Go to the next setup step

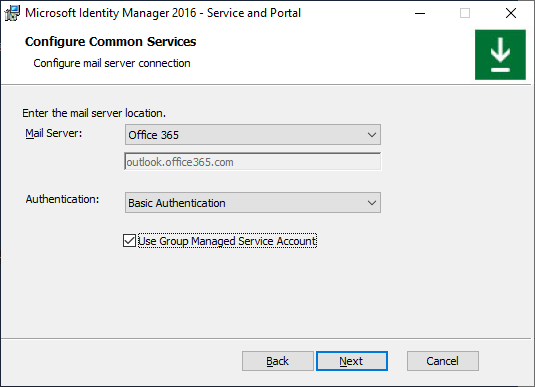pos(352,361)
